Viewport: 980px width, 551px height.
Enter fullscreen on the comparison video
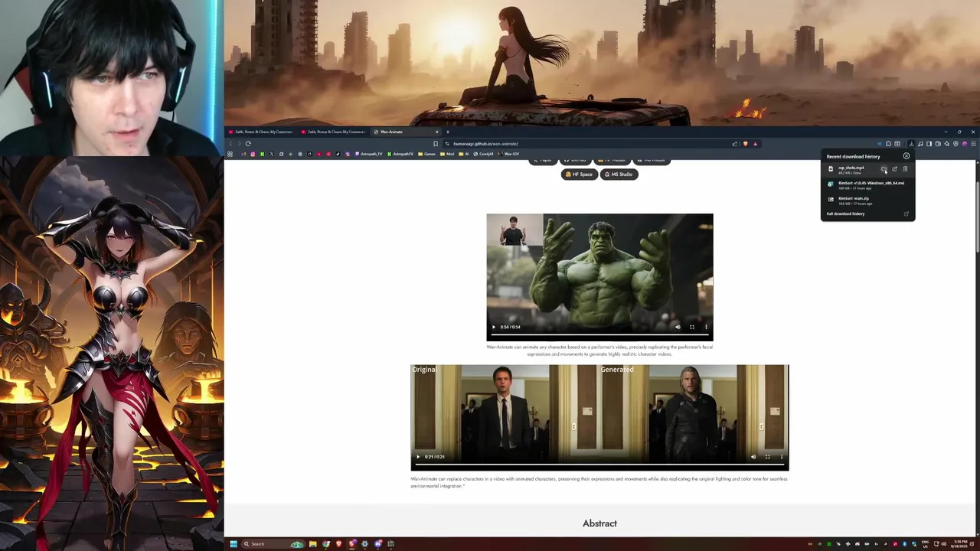767,457
